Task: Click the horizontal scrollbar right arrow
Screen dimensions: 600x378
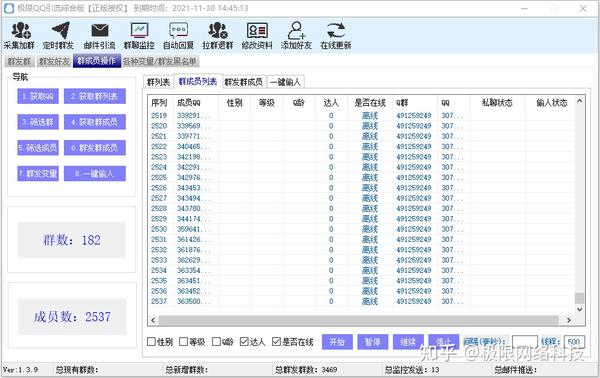Action: pyautogui.click(x=569, y=320)
